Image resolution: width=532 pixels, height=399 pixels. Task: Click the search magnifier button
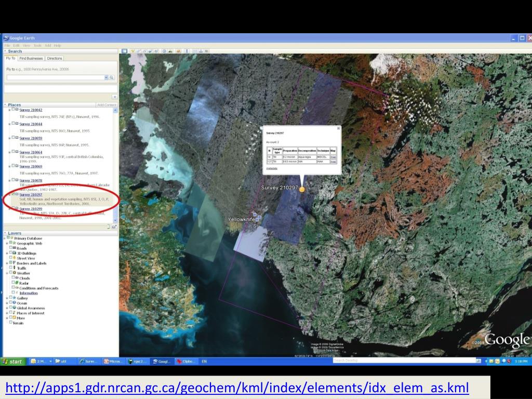pyautogui.click(x=111, y=78)
